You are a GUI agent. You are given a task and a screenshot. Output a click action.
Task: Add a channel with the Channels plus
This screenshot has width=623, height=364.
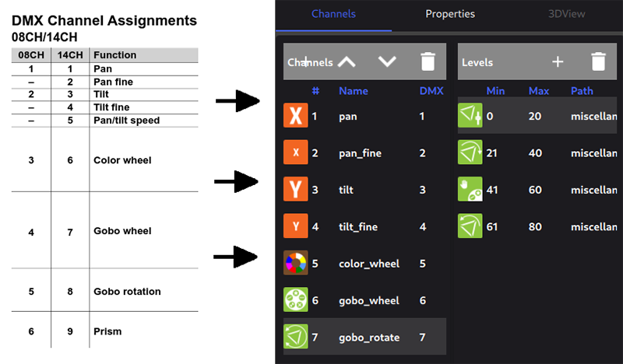pyautogui.click(x=305, y=61)
